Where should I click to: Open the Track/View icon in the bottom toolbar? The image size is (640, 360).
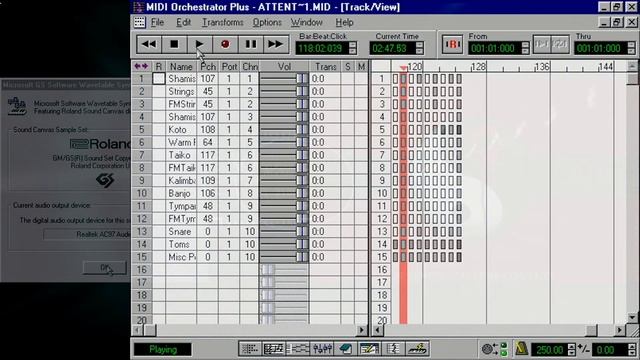pyautogui.click(x=249, y=349)
